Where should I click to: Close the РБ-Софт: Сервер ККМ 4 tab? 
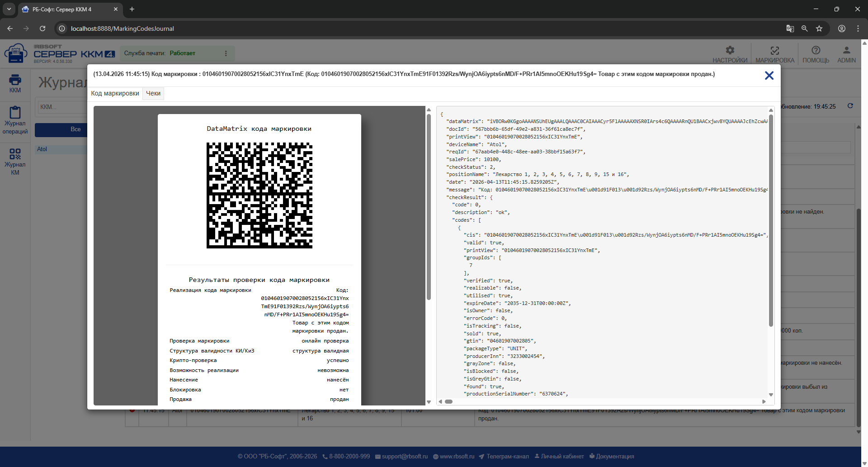(x=116, y=9)
